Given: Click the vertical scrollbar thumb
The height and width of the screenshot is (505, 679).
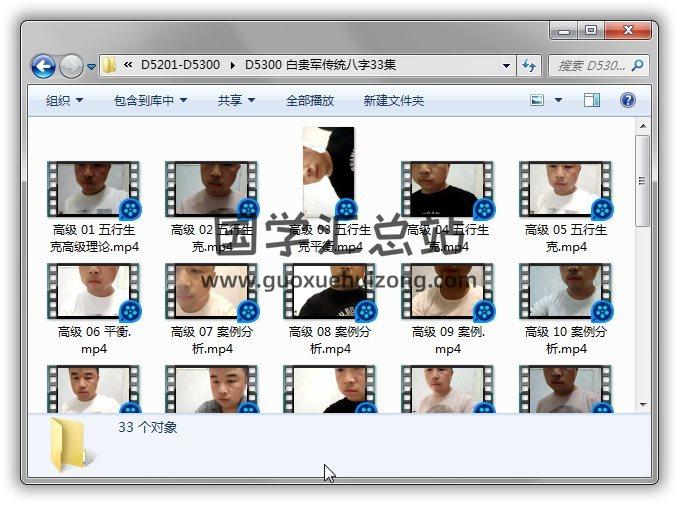Looking at the screenshot, I should [x=643, y=181].
